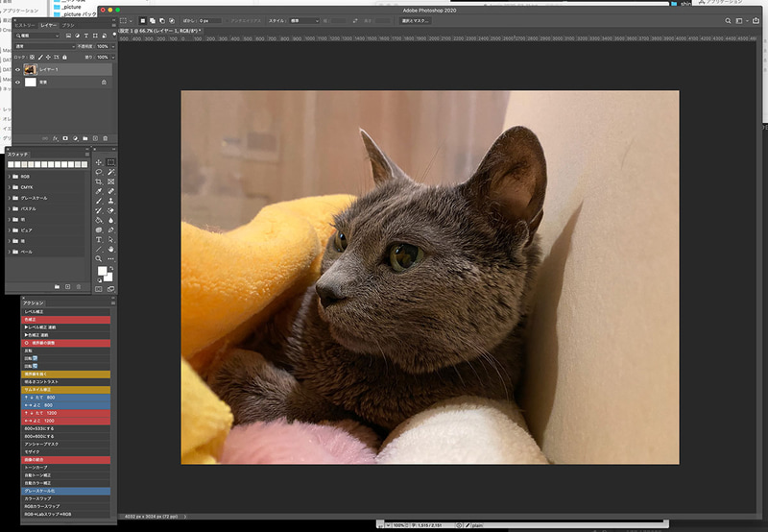Viewport: 768px width, 532px height.
Task: Toggle layer filtering switch on/off
Action: tap(114, 35)
